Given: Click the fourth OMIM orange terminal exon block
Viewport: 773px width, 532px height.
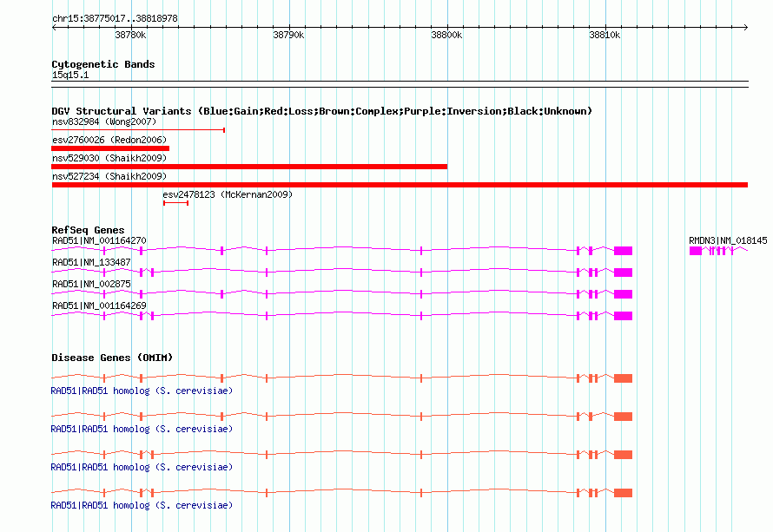Looking at the screenshot, I should (623, 493).
